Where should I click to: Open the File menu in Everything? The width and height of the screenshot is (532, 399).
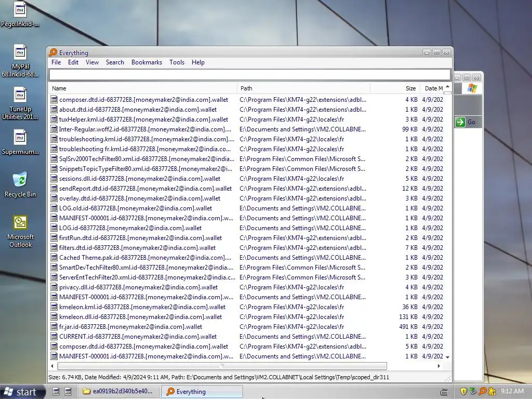coord(56,62)
